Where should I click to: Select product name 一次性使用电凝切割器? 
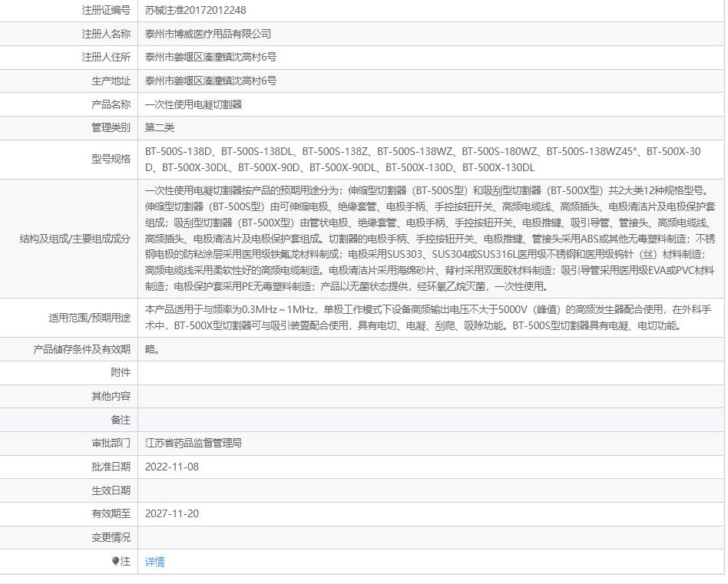click(194, 104)
